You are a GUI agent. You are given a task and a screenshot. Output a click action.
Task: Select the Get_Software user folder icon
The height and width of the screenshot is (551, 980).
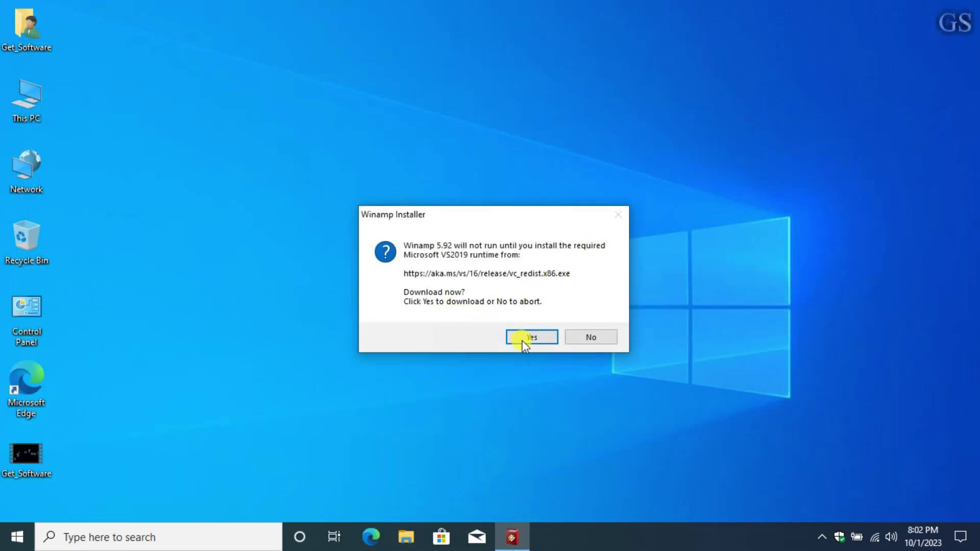tap(27, 31)
